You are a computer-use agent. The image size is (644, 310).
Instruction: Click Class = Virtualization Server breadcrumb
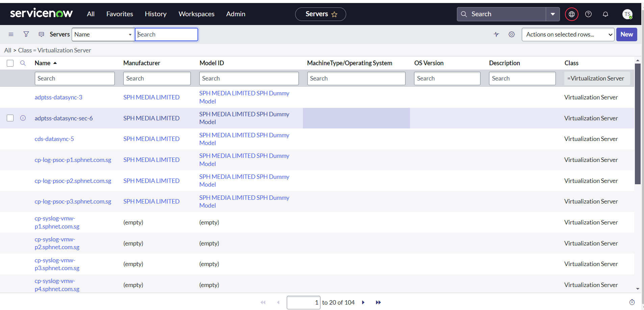pyautogui.click(x=54, y=50)
